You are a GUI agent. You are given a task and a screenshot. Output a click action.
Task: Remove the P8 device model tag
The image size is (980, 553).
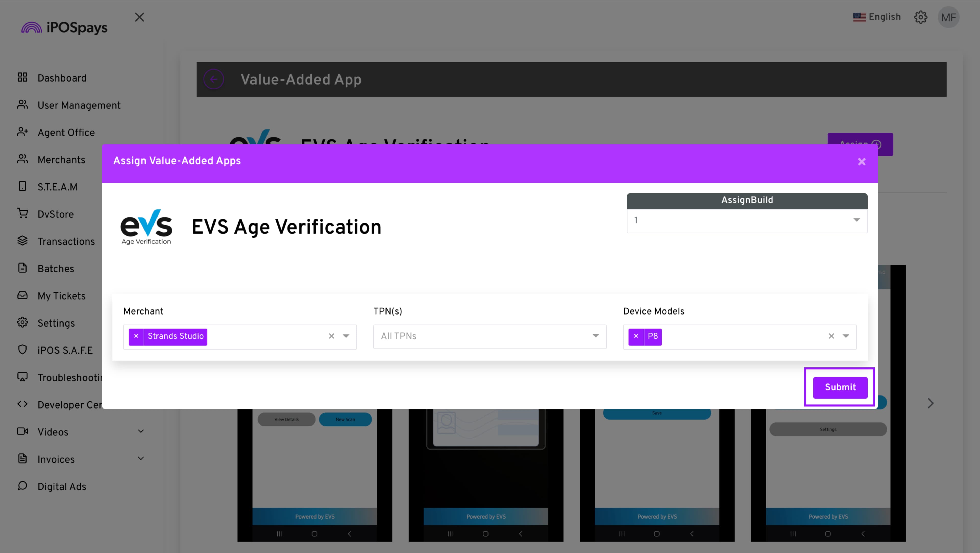[x=636, y=336]
